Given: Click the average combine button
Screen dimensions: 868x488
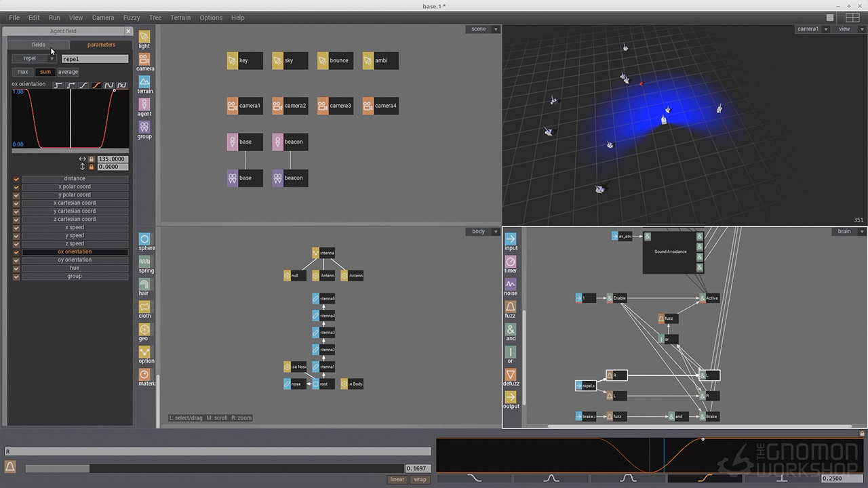Looking at the screenshot, I should [68, 72].
